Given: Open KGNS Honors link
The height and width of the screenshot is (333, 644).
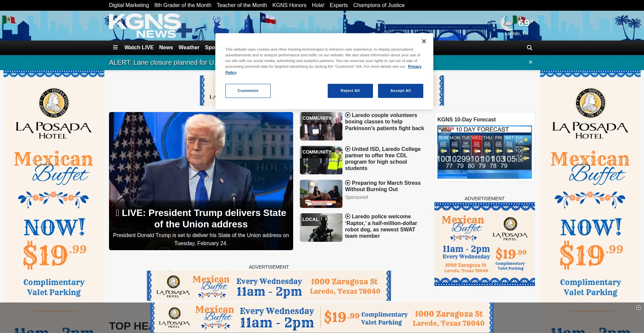Looking at the screenshot, I should coord(289,5).
